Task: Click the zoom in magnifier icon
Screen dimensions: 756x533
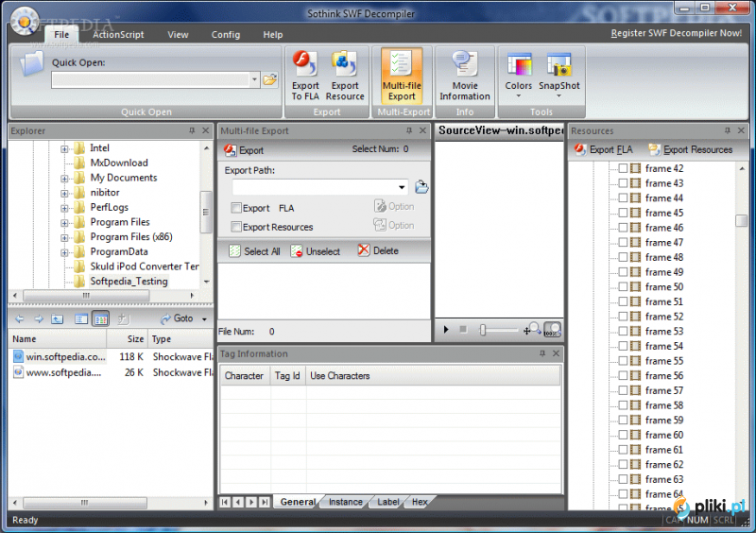Action: point(533,330)
